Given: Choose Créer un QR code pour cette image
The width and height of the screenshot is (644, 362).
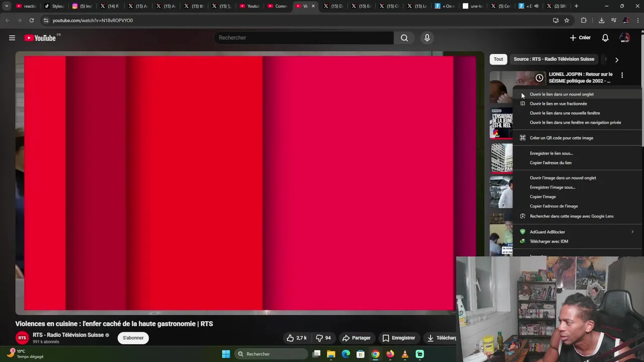Looking at the screenshot, I should point(561,138).
